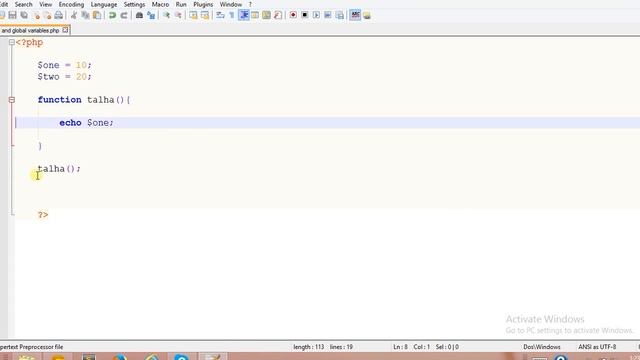
Task: Click the Copy toolbar icon
Action: coord(85,15)
